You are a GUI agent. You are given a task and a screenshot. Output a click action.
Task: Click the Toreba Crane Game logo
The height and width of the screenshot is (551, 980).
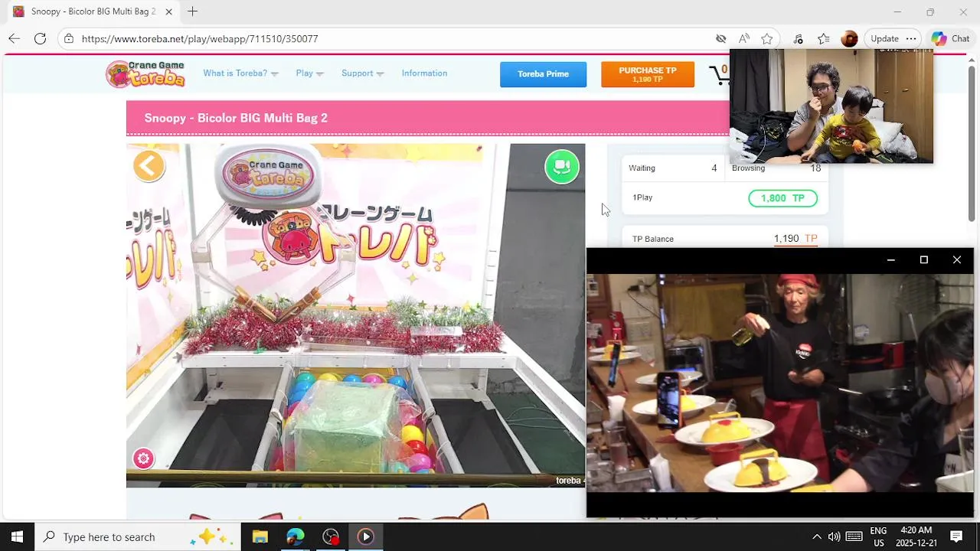tap(146, 74)
